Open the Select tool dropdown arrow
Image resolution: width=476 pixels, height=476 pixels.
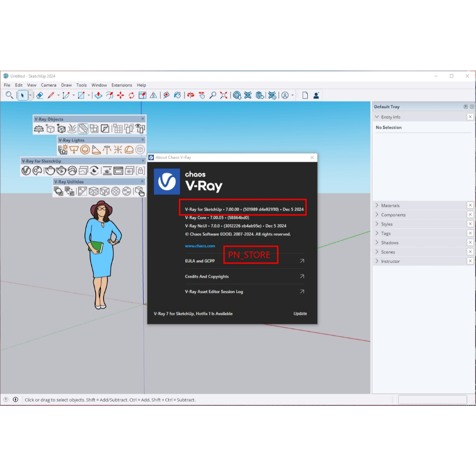click(30, 95)
